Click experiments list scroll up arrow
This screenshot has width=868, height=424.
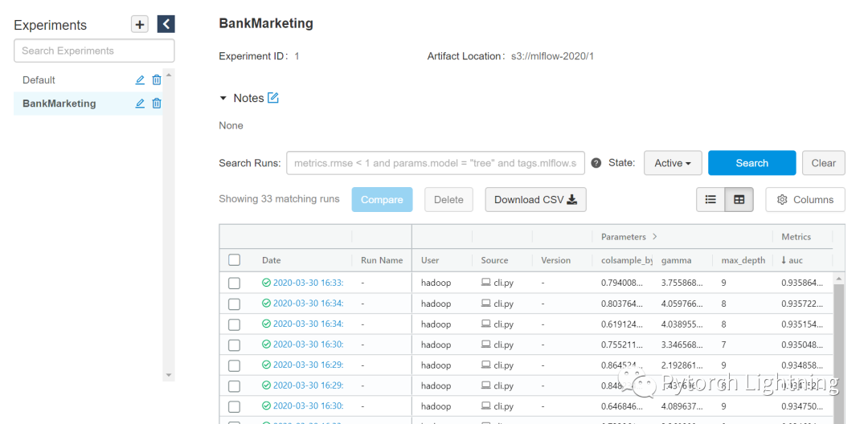click(x=169, y=74)
